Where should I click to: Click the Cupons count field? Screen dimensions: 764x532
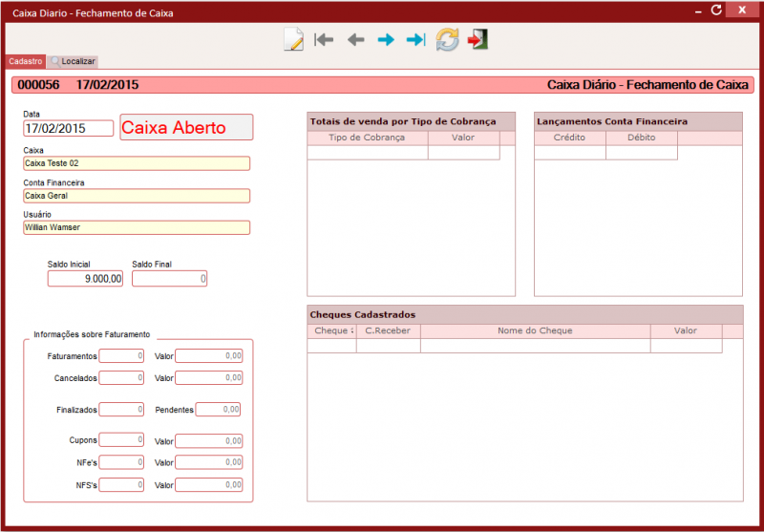(x=121, y=440)
